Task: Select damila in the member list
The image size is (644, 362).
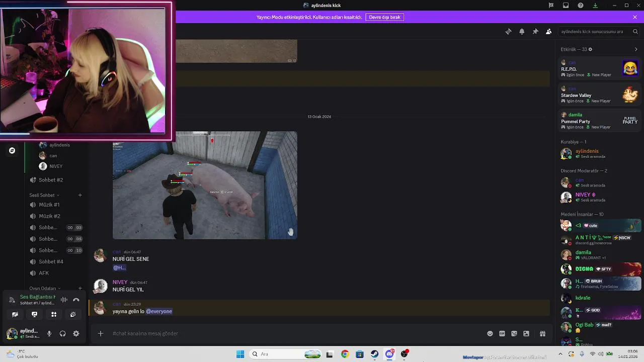Action: 600,255
